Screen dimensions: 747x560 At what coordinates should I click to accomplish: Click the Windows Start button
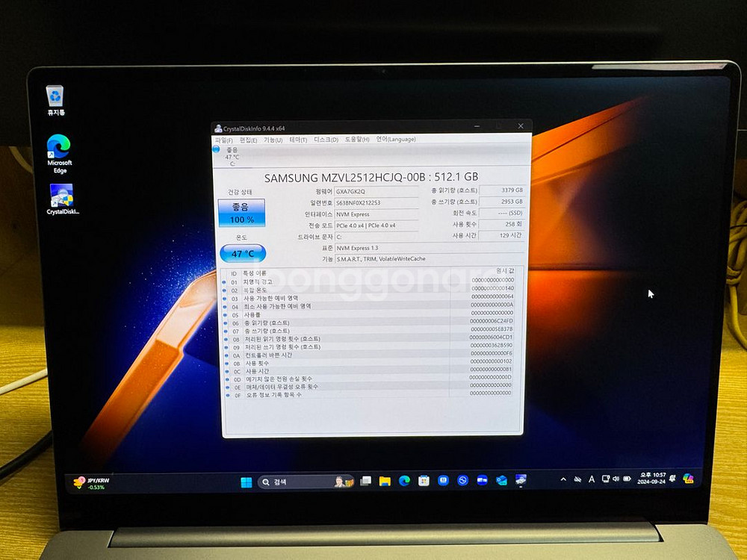click(246, 482)
